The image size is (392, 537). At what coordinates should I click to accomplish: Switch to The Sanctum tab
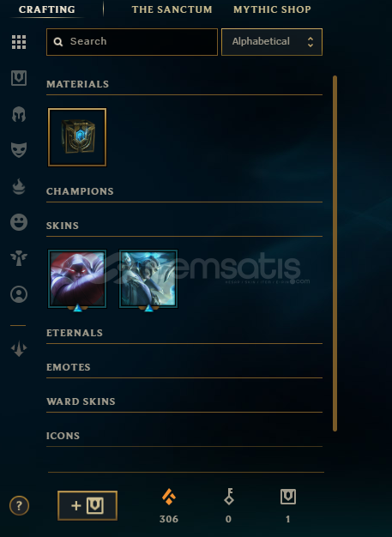(x=172, y=9)
